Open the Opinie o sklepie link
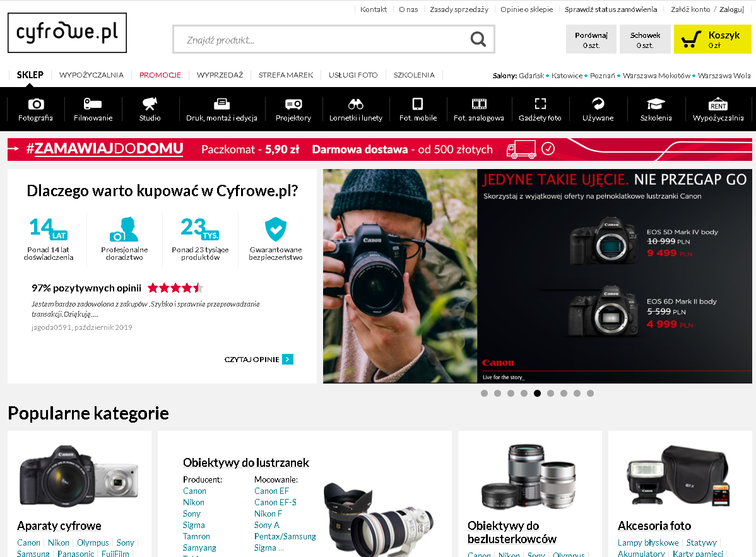The width and height of the screenshot is (756, 557). pyautogui.click(x=526, y=9)
